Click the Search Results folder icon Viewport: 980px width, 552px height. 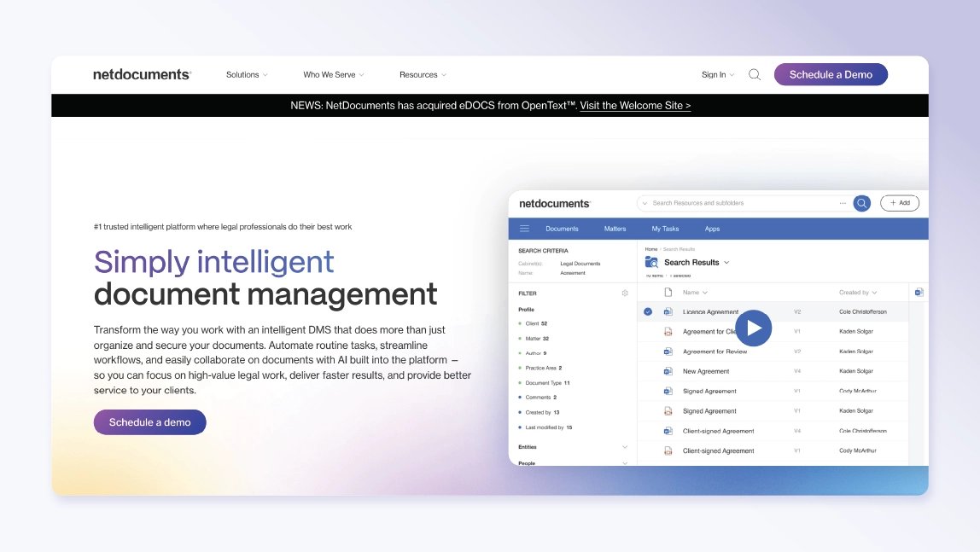tap(653, 262)
